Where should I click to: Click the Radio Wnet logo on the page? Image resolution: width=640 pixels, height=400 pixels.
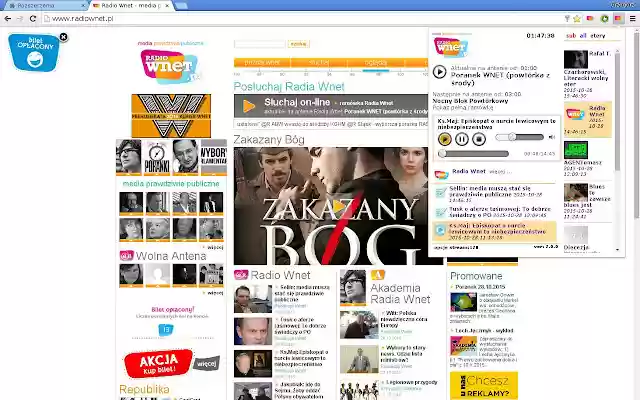coord(170,66)
